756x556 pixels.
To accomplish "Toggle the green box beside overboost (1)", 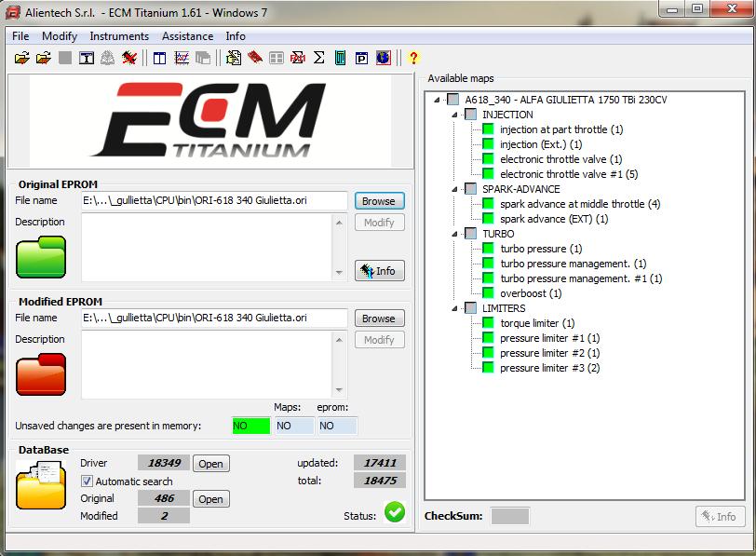I will [x=488, y=293].
